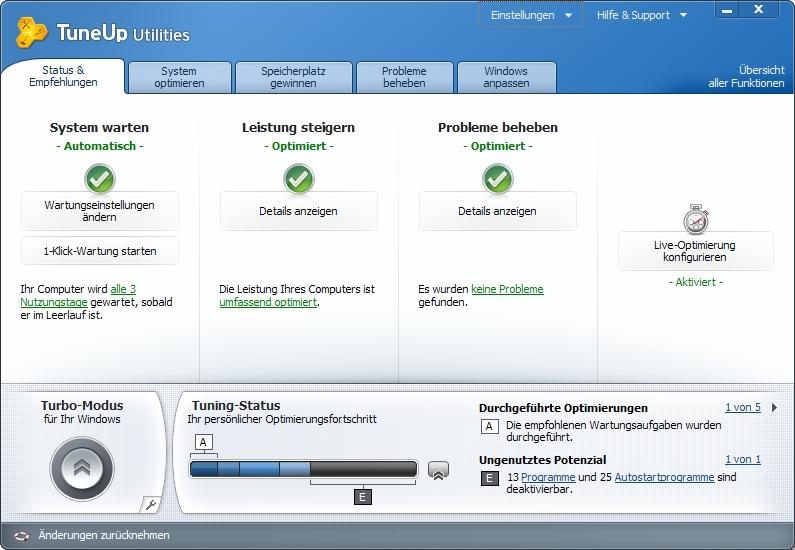Click Details anzeigen under Probleme beheben
Screen dimensions: 795x550
(497, 211)
